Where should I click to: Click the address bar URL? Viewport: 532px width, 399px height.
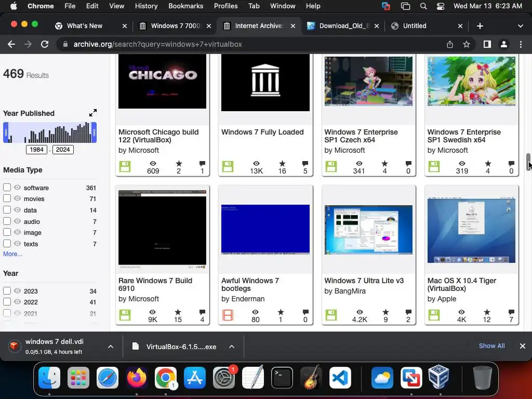click(x=158, y=44)
